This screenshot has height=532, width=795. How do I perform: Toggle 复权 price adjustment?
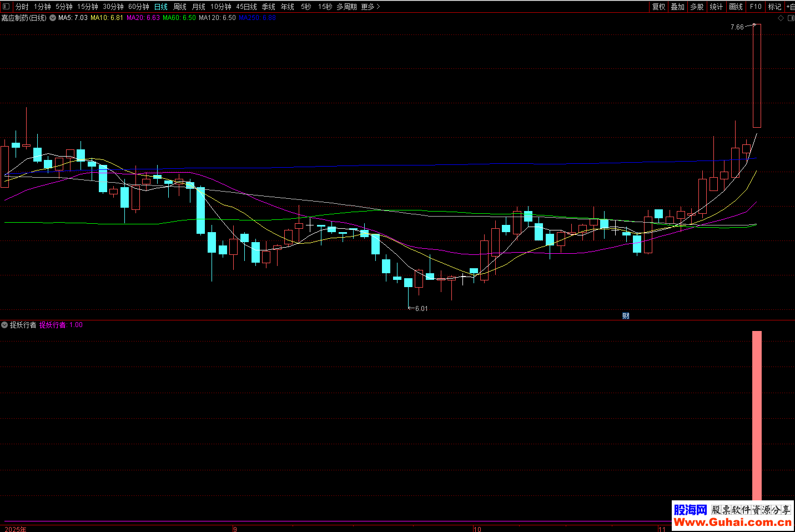point(658,7)
